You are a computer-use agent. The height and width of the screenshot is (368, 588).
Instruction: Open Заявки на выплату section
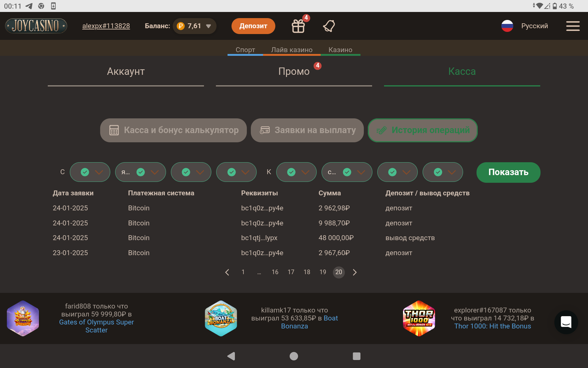[307, 130]
